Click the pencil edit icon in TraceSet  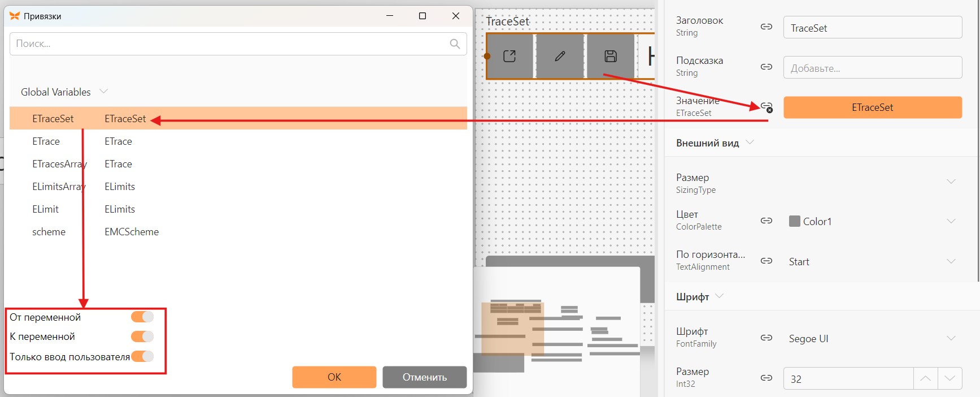pyautogui.click(x=560, y=56)
